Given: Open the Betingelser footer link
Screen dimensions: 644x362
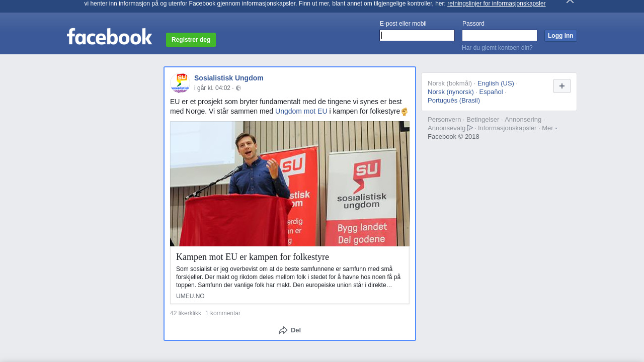Looking at the screenshot, I should tap(483, 120).
